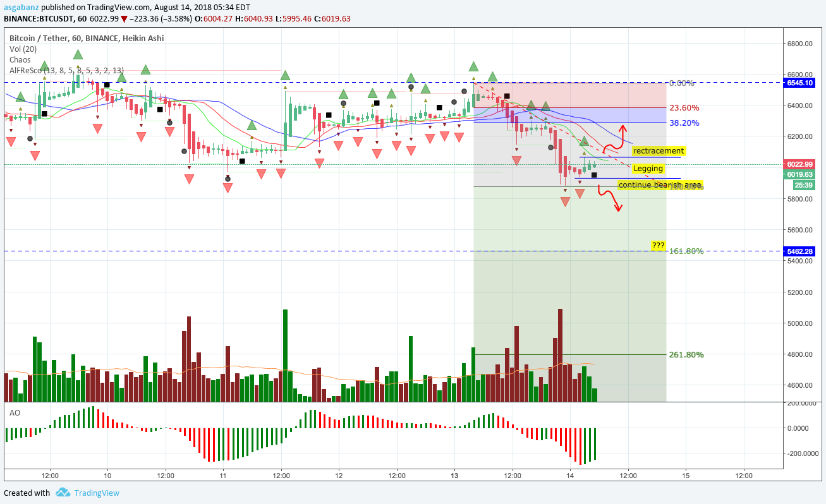The height and width of the screenshot is (504, 826).
Task: Click the -200.0000 oscillator axis value
Action: point(801,453)
